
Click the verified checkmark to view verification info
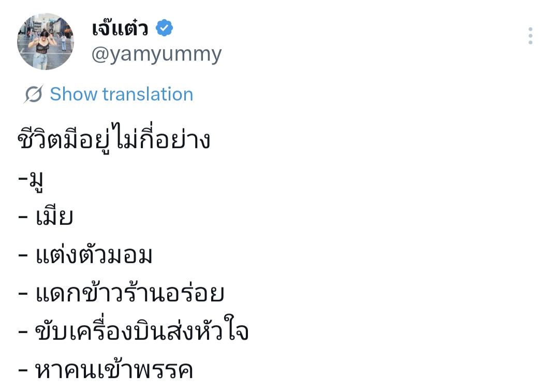(164, 28)
